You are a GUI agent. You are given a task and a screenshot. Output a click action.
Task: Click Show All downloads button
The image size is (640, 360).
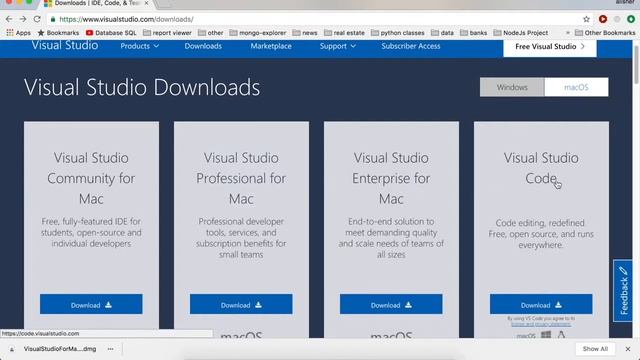tap(595, 349)
